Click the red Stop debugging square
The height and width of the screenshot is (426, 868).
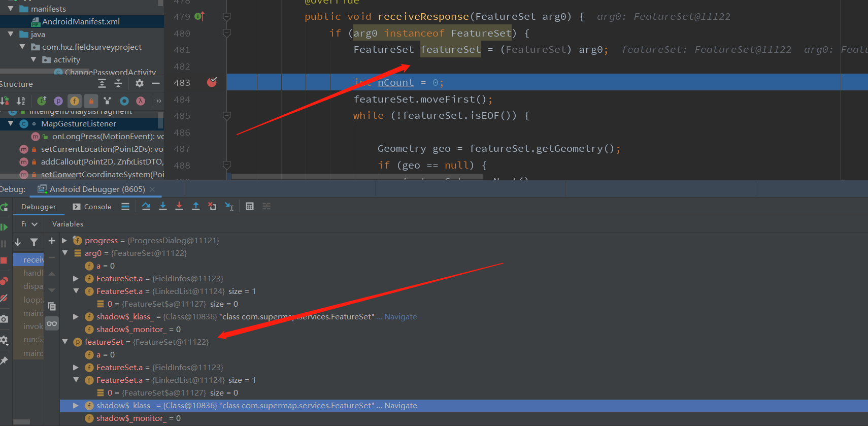point(4,260)
